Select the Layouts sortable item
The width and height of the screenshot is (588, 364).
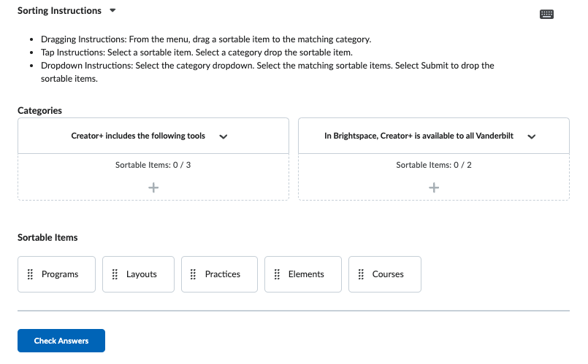(x=142, y=274)
